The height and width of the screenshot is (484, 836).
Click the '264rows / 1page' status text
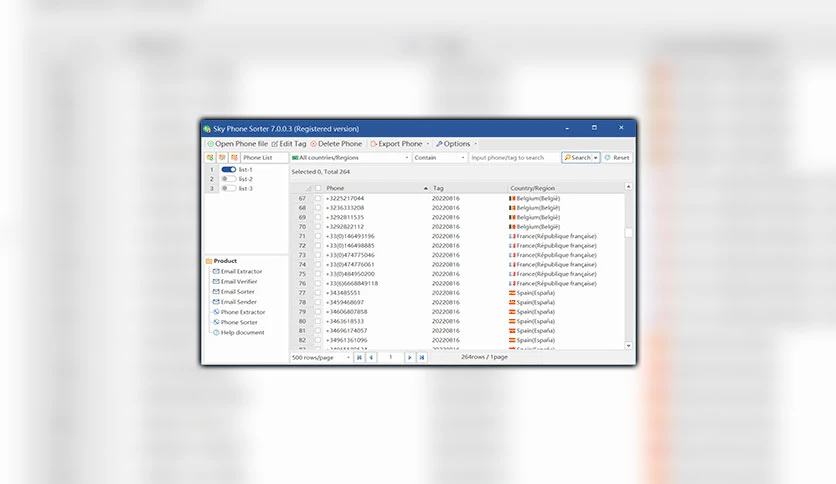click(x=484, y=357)
